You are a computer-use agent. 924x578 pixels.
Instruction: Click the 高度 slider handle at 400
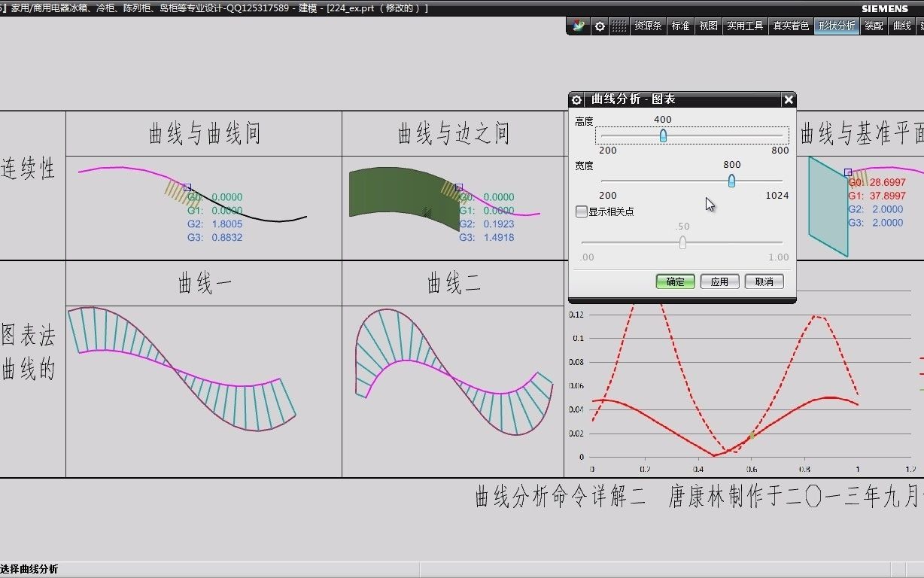[x=663, y=135]
